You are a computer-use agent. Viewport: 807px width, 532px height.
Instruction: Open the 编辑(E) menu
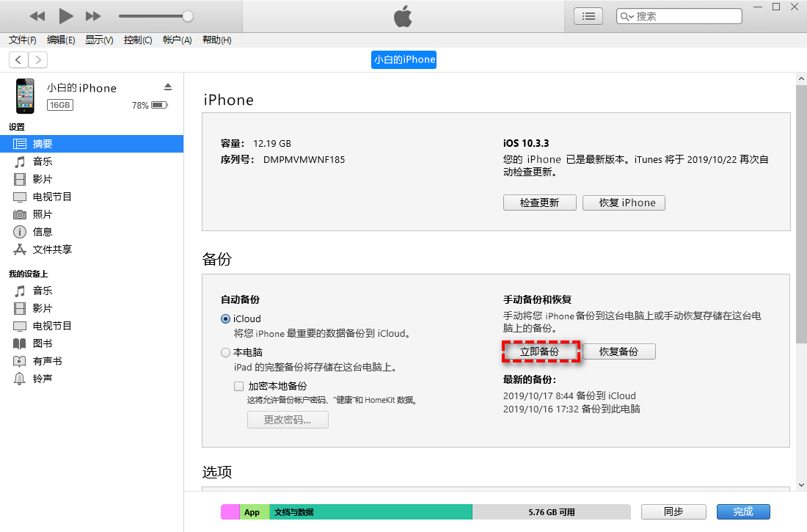pyautogui.click(x=61, y=40)
